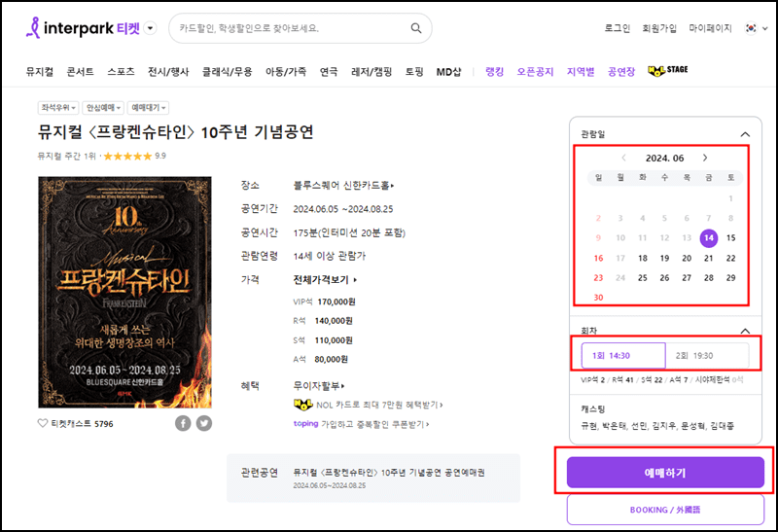Go to the 공연장 page
Image resolution: width=778 pixels, height=532 pixels.
click(x=621, y=71)
